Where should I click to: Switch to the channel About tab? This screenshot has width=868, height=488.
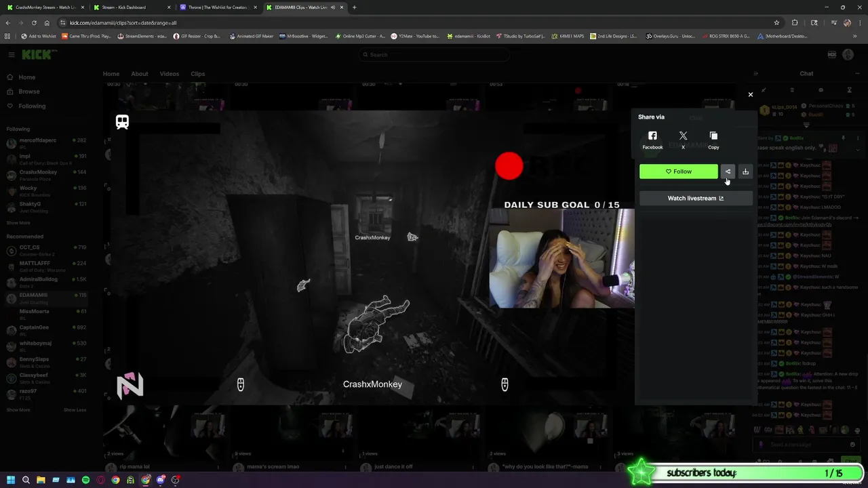click(x=140, y=74)
